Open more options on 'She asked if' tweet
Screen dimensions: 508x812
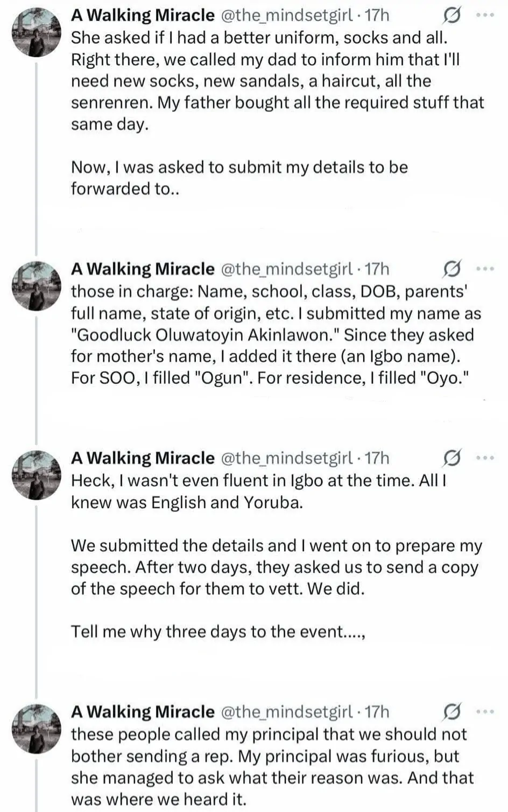tap(485, 16)
